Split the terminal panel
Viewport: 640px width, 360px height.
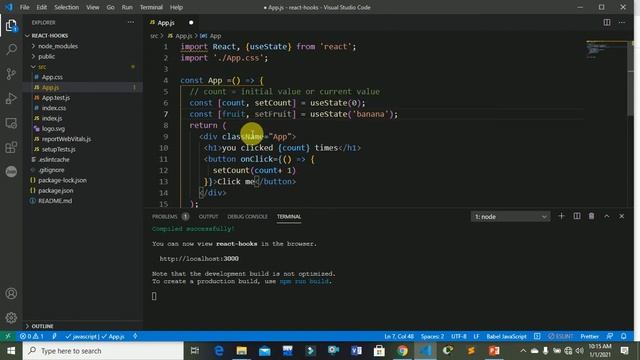577,216
